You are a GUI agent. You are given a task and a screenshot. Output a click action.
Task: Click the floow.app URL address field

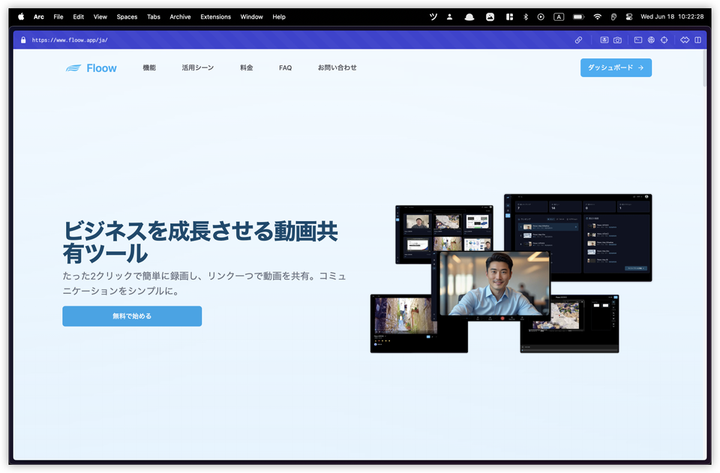[70, 40]
